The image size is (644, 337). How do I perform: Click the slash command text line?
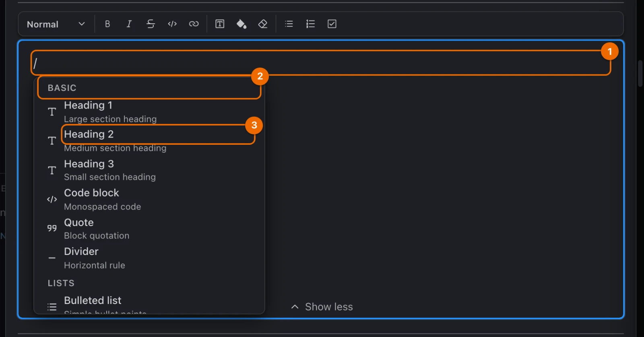coord(320,63)
